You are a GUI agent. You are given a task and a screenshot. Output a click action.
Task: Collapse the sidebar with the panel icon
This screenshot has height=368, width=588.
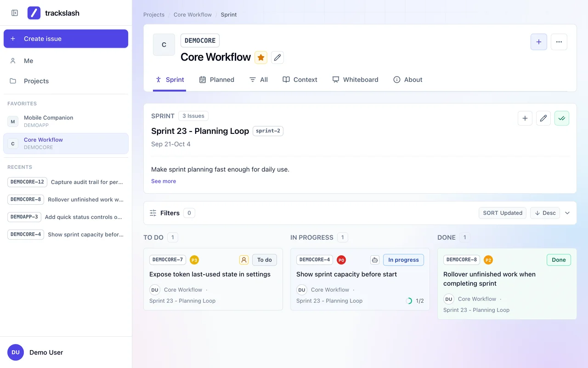(x=15, y=13)
